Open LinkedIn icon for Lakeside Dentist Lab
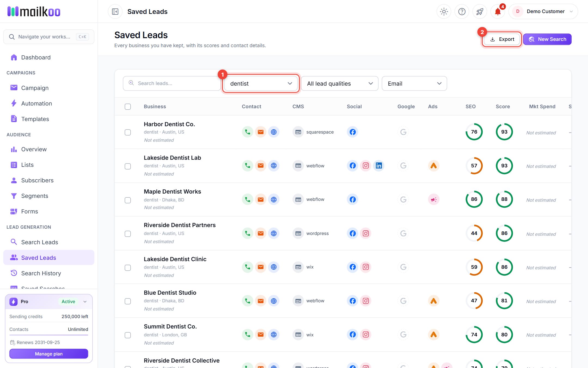Screen dimensions: 588x368 pos(379,166)
